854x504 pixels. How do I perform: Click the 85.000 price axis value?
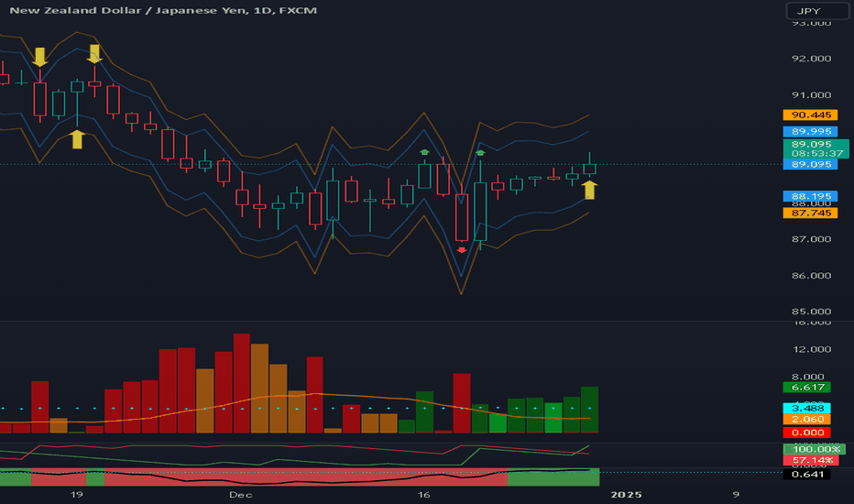pyautogui.click(x=811, y=312)
